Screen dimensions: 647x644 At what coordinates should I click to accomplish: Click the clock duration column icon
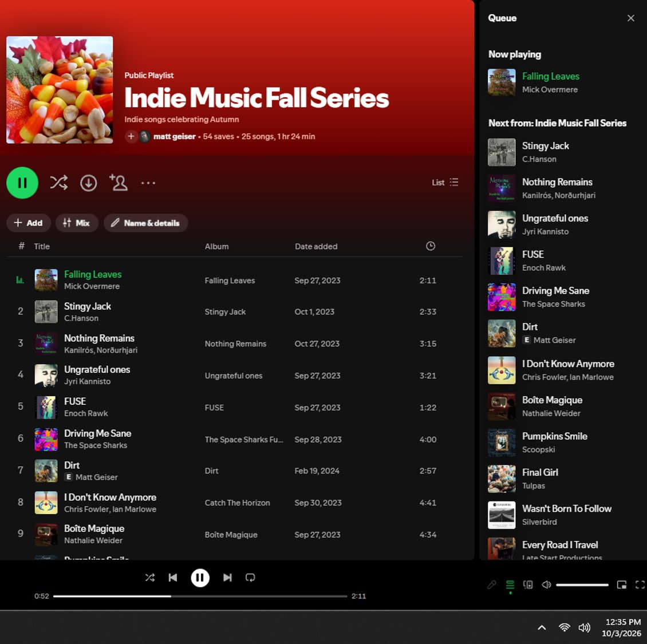431,246
